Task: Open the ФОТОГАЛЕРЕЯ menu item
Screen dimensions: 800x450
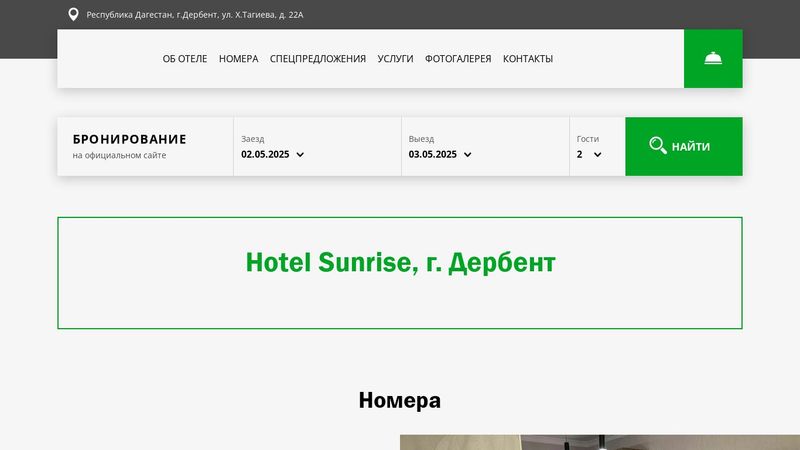Action: [458, 59]
